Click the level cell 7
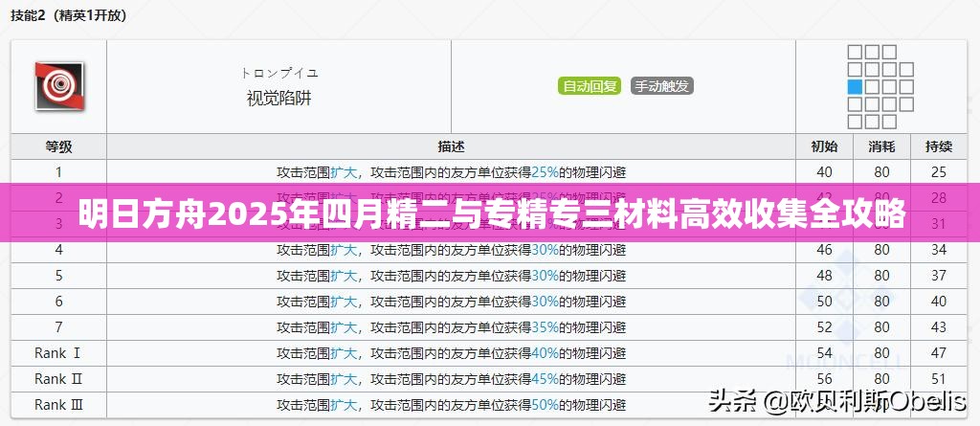Image resolution: width=980 pixels, height=426 pixels. (x=58, y=327)
